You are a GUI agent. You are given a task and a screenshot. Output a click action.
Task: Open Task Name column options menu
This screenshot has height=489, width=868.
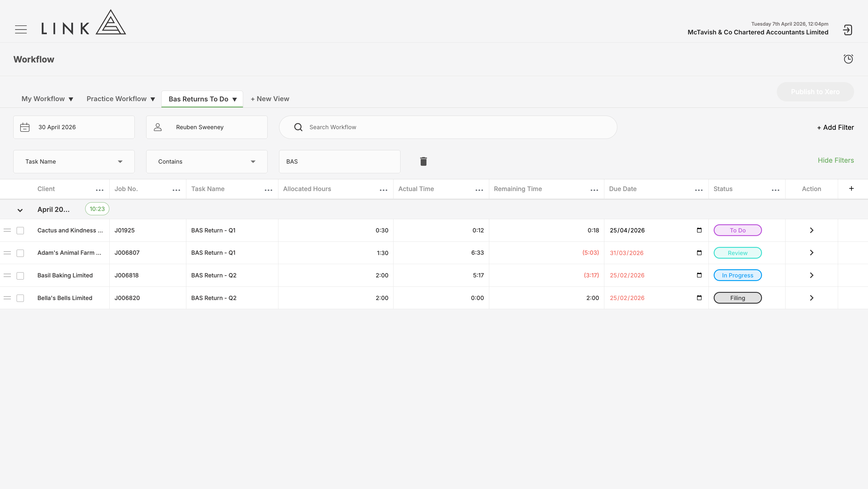[x=268, y=190]
